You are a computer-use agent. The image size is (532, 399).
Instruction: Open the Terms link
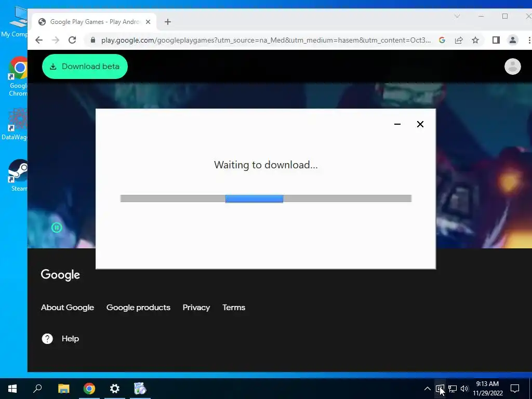click(234, 308)
